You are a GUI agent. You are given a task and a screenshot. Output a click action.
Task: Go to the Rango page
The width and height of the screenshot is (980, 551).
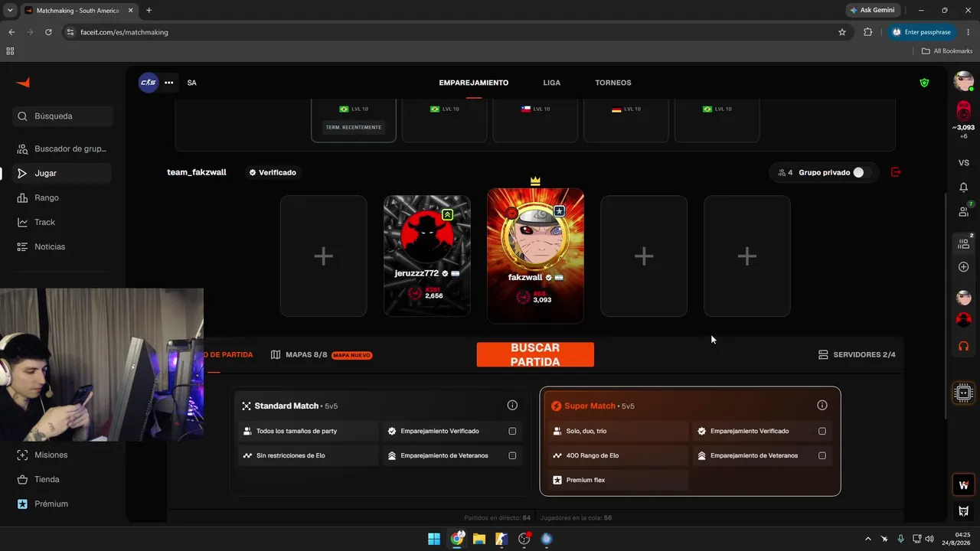(62, 197)
